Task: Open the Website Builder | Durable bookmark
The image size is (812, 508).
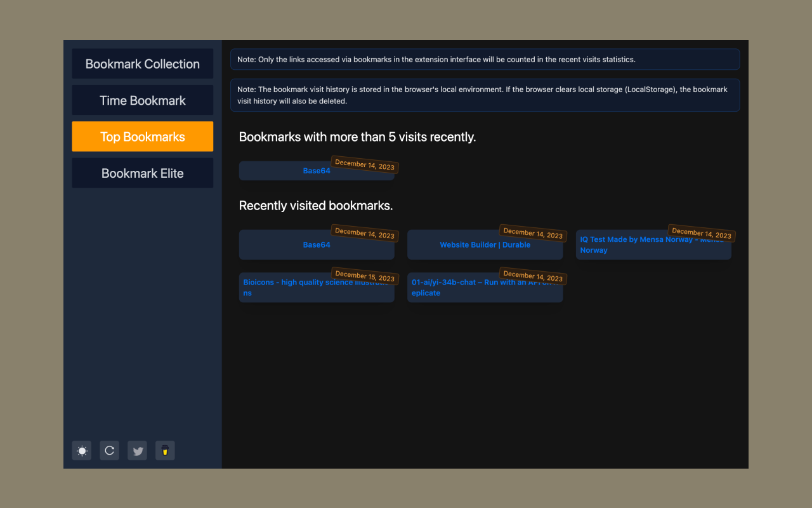Action: pos(485,244)
